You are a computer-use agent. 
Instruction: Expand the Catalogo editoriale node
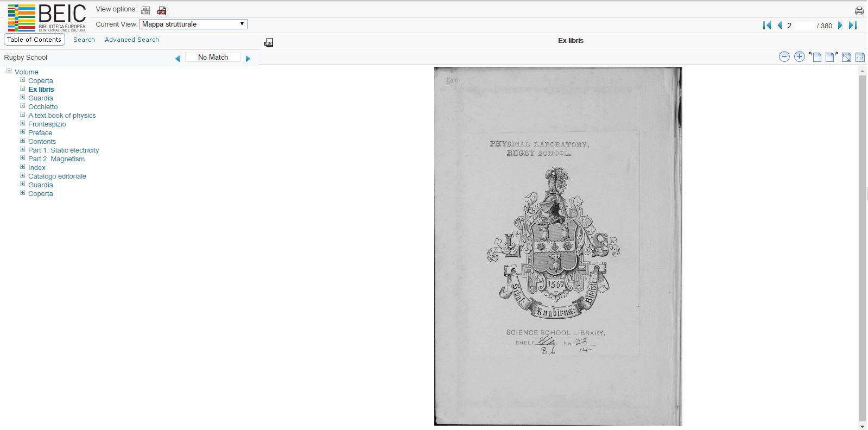tap(23, 175)
